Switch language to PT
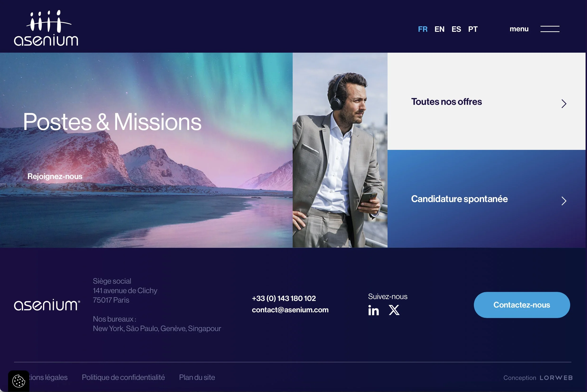Viewport: 587px width, 392px height. coord(473,29)
